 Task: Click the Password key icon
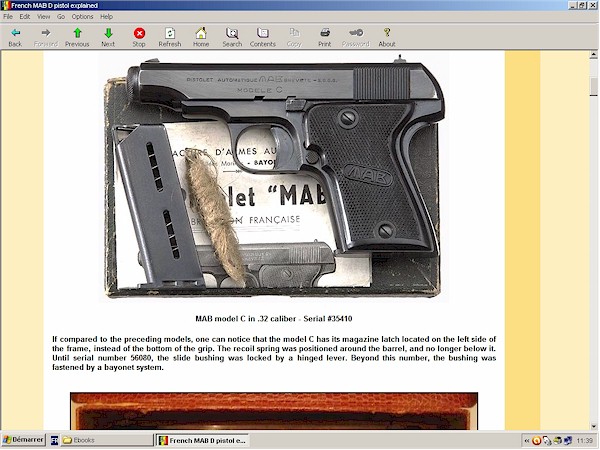[356, 33]
